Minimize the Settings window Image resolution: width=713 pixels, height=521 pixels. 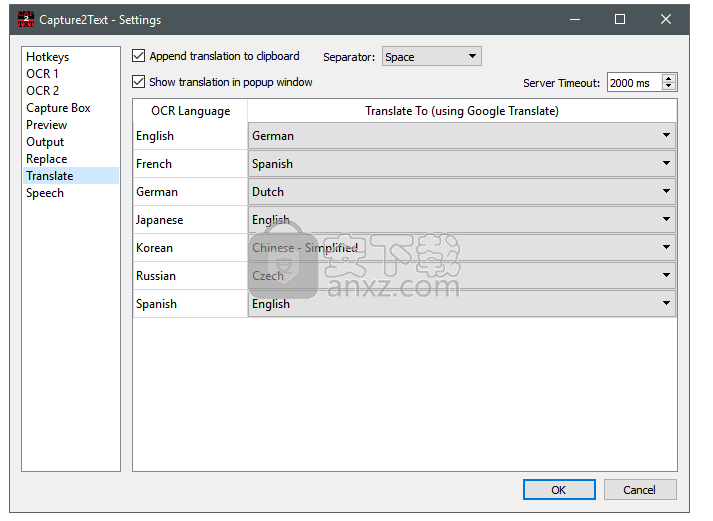(x=575, y=20)
